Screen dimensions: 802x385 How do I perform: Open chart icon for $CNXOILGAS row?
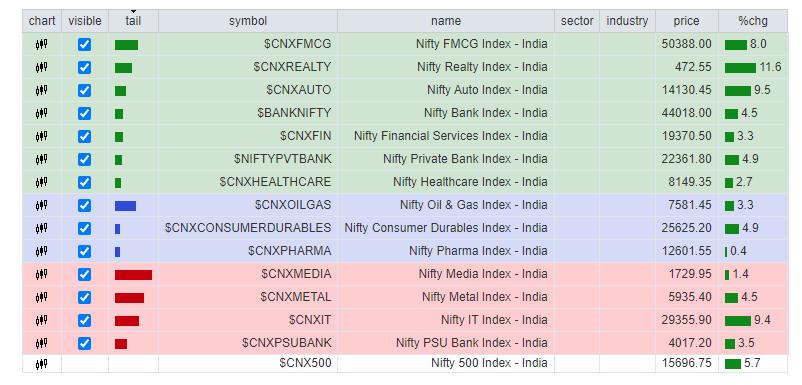coord(41,206)
